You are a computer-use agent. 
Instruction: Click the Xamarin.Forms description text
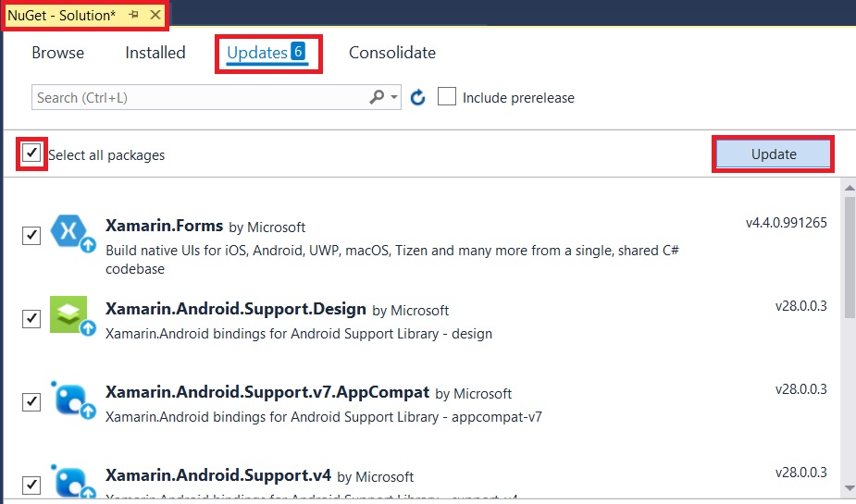click(x=392, y=260)
